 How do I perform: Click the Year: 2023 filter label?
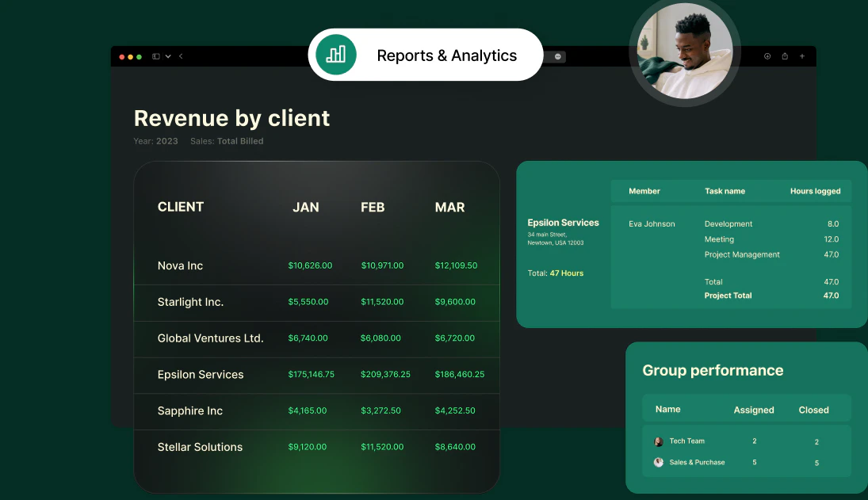155,141
